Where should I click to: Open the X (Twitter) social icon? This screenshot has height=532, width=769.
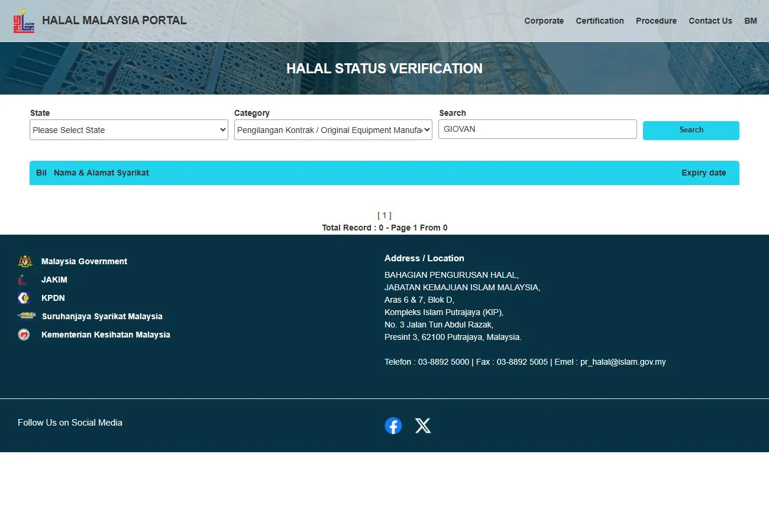point(423,426)
